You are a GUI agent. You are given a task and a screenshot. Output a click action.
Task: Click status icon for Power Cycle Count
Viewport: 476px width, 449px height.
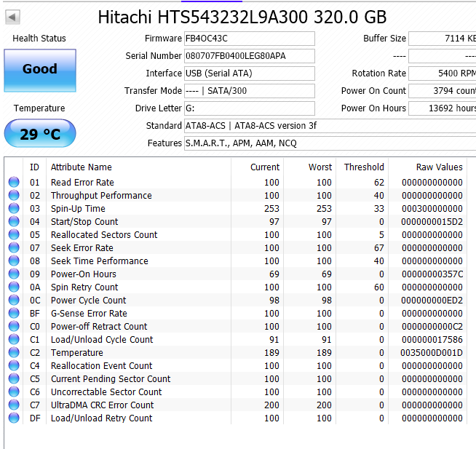point(14,300)
